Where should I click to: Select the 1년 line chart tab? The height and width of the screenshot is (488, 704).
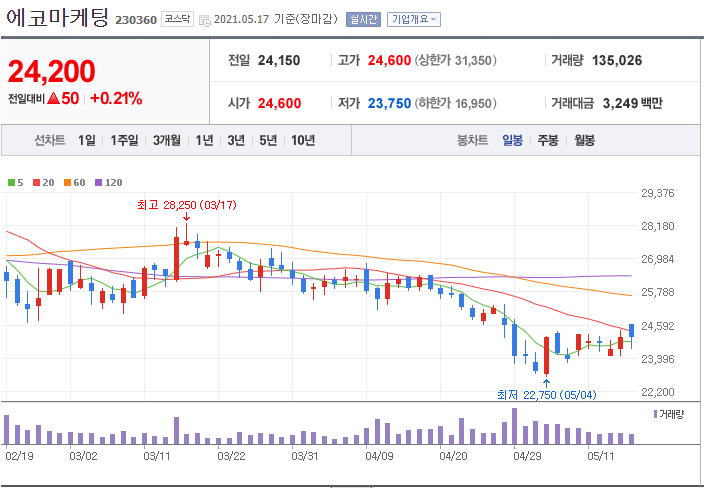[x=204, y=141]
